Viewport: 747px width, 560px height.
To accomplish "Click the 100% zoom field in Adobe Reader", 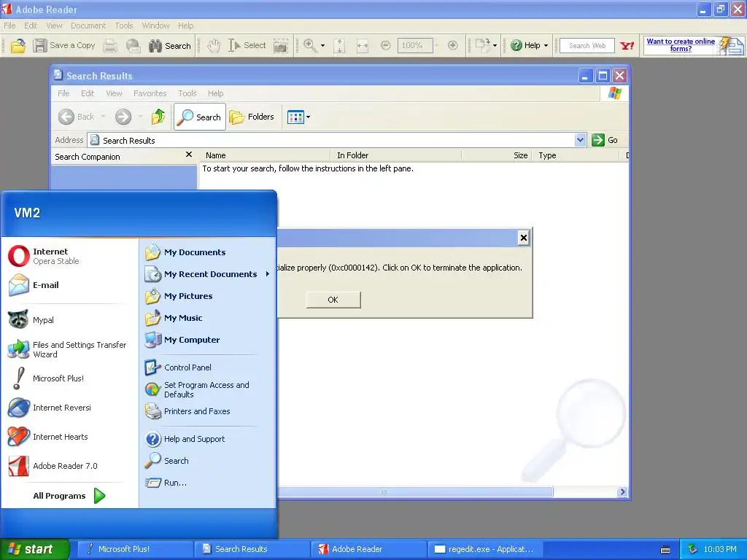I will point(415,46).
